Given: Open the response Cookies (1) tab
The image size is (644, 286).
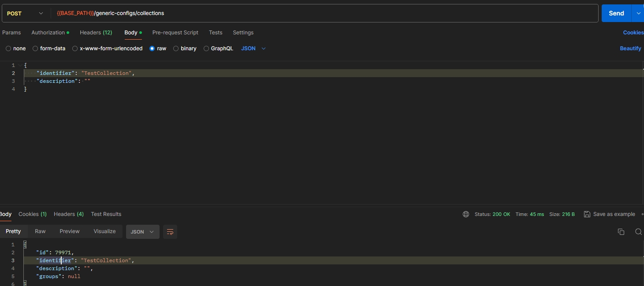Looking at the screenshot, I should click(x=33, y=214).
